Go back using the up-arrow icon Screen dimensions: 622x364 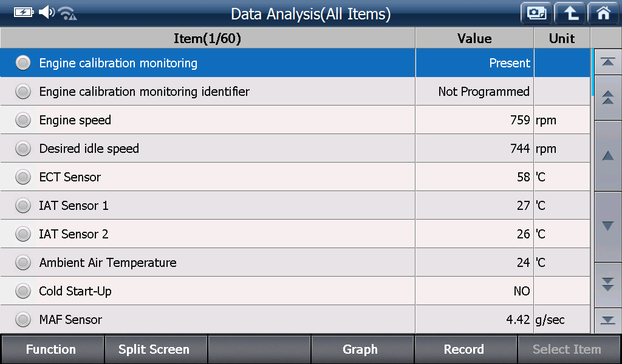pyautogui.click(x=570, y=13)
